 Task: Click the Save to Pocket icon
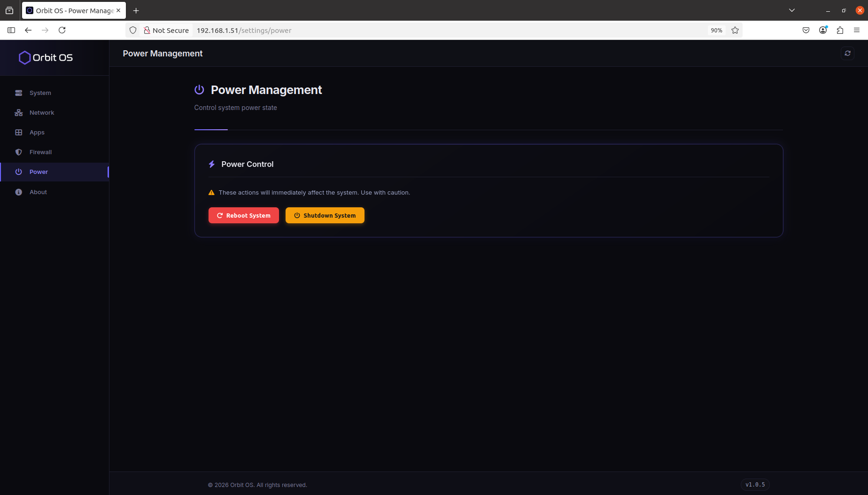(806, 30)
